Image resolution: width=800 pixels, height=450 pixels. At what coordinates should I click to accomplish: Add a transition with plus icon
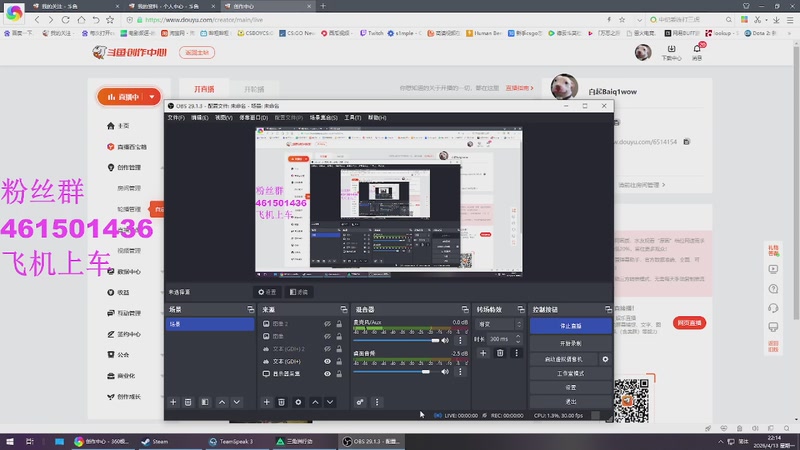[483, 353]
